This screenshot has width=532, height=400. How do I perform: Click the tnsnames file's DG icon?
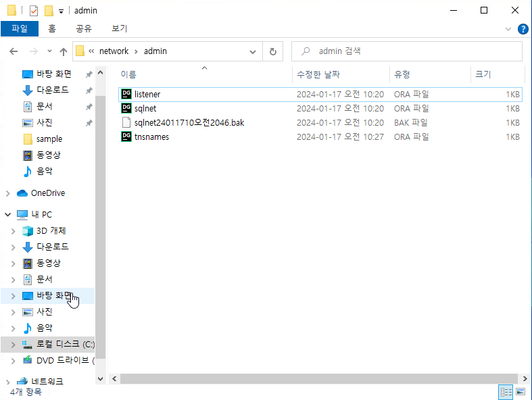[126, 136]
